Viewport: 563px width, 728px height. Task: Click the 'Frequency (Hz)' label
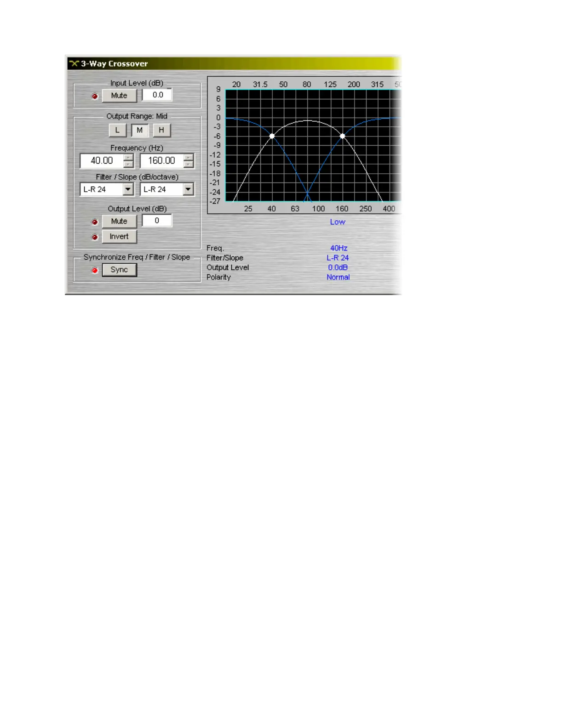[x=137, y=148]
